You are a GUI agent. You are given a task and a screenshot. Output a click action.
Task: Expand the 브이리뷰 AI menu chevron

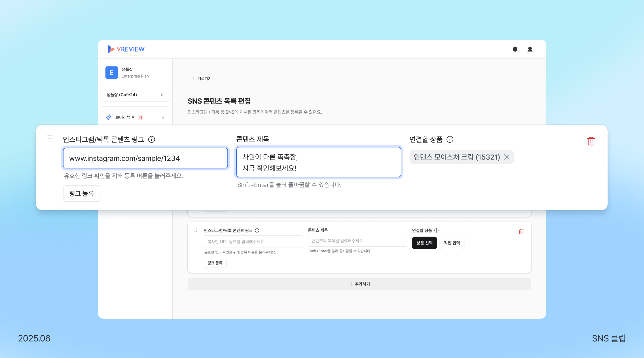point(163,117)
